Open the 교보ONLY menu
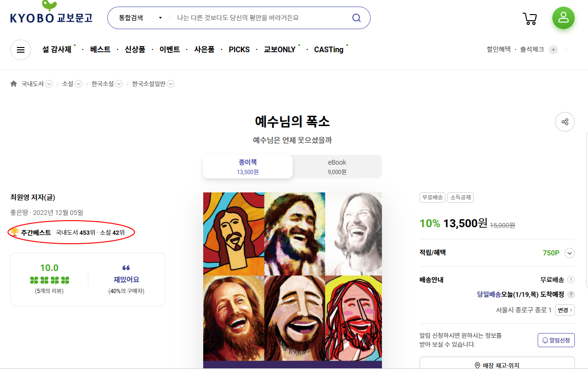 (280, 49)
